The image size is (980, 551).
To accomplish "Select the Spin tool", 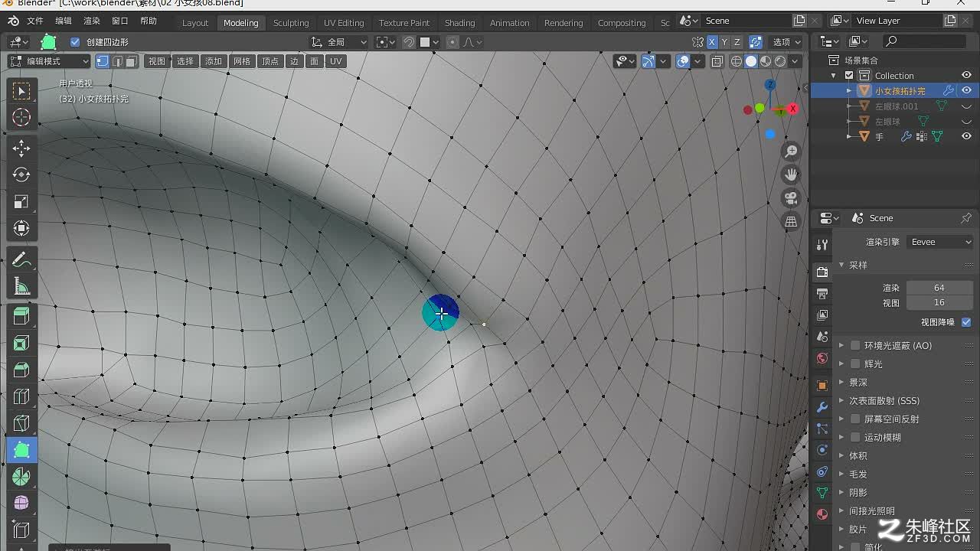I will point(21,477).
